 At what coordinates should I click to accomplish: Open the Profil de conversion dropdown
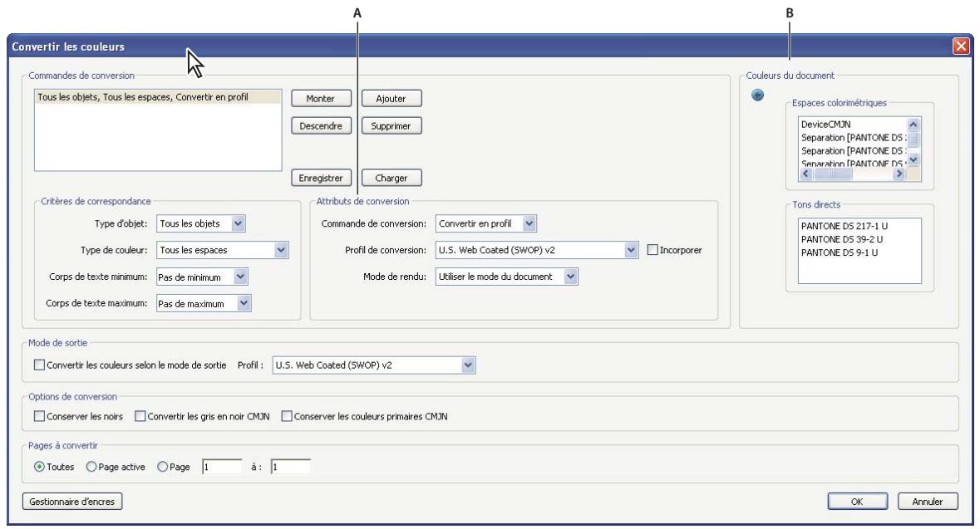coord(631,250)
